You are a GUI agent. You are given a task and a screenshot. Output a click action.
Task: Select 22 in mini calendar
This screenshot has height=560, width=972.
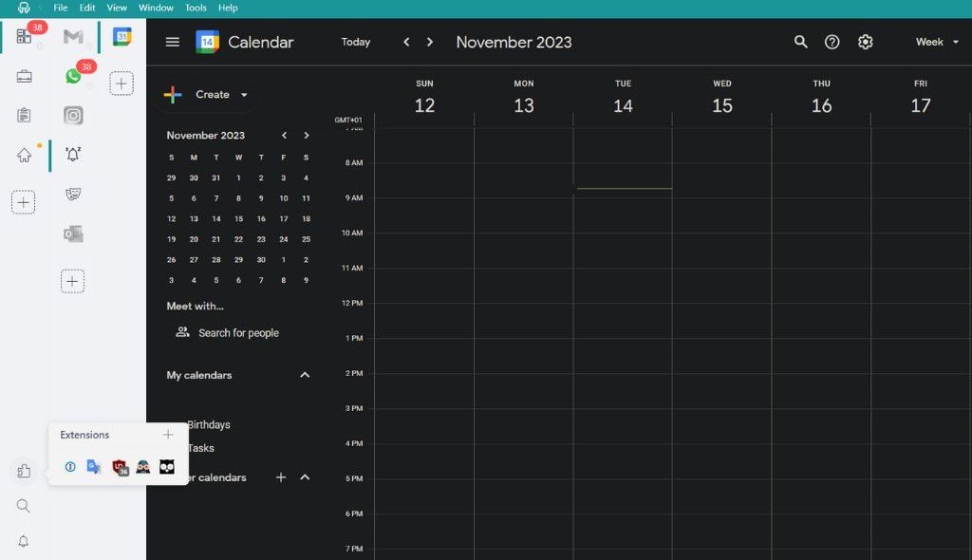point(238,239)
